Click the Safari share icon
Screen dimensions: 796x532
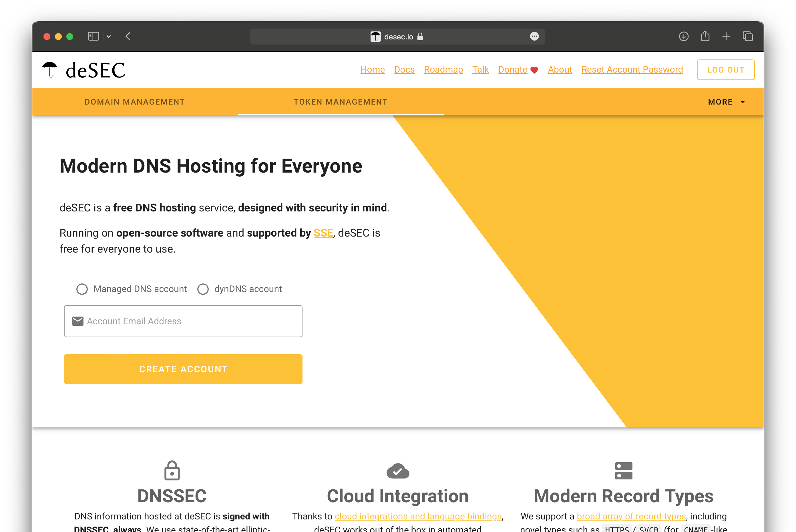click(x=705, y=36)
